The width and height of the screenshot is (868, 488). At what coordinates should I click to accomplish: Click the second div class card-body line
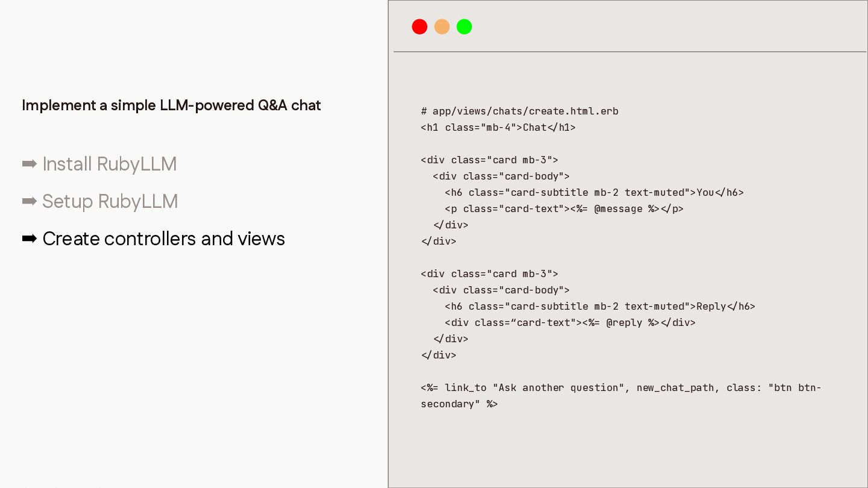pyautogui.click(x=501, y=290)
